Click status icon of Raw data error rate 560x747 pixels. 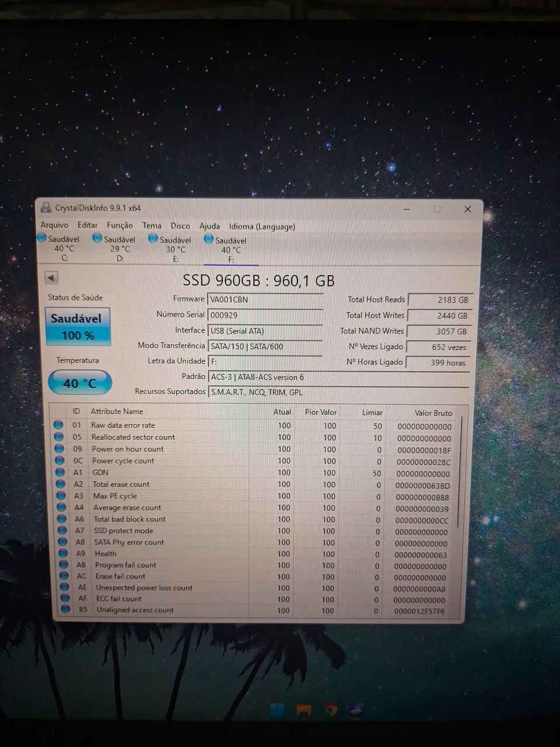58,425
